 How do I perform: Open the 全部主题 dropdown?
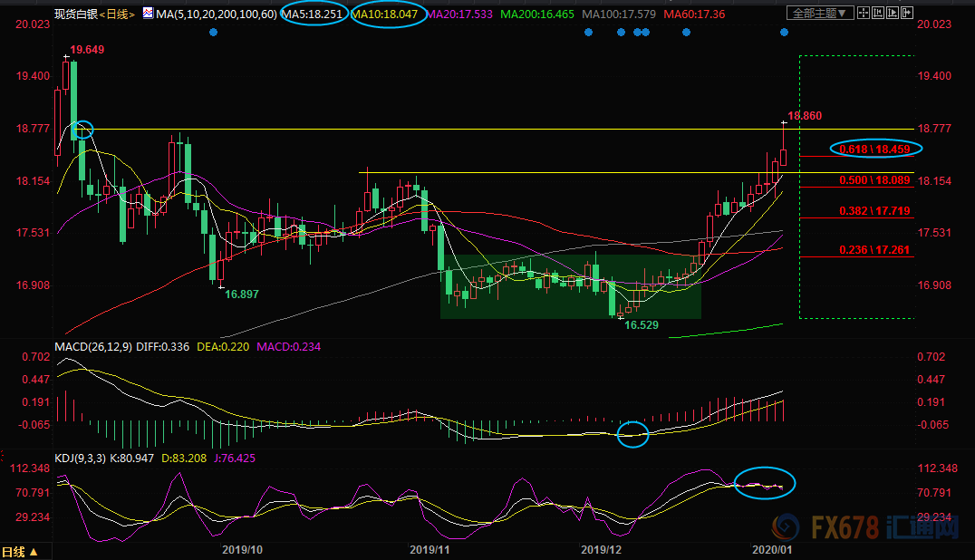821,14
